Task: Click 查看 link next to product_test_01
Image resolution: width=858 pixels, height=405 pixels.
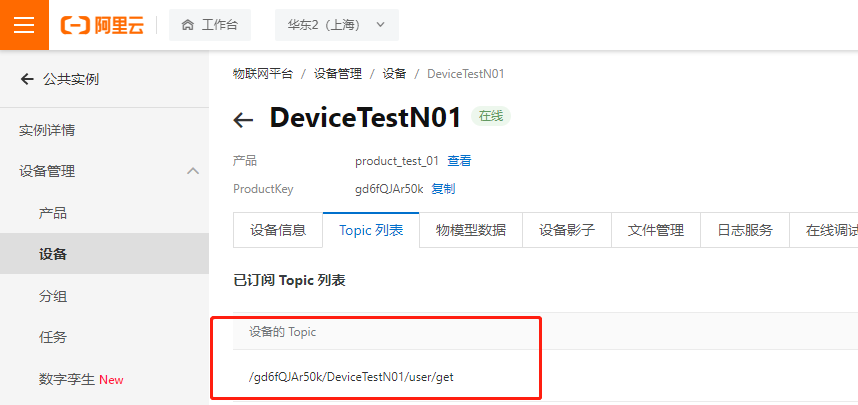Action: [x=459, y=161]
